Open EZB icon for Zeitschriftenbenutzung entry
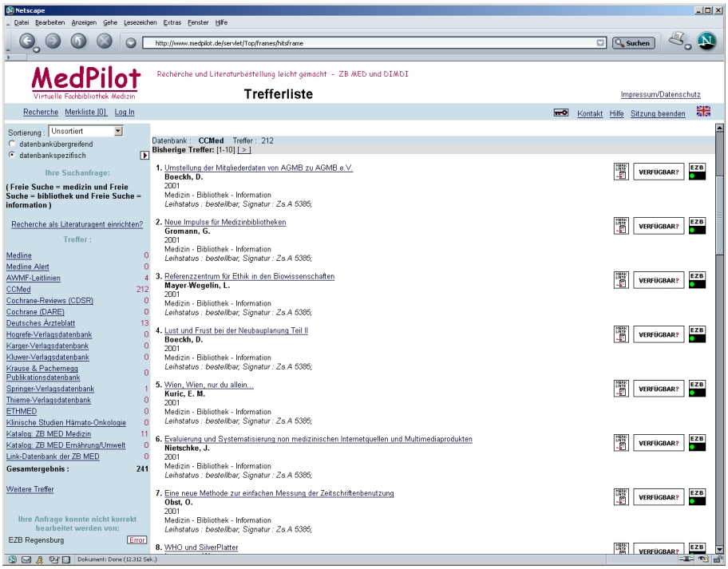This screenshot has height=569, width=728. tap(697, 497)
